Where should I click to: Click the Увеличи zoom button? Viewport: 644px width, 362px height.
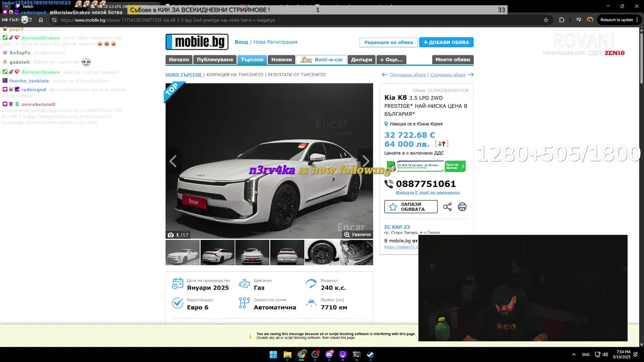pyautogui.click(x=357, y=234)
